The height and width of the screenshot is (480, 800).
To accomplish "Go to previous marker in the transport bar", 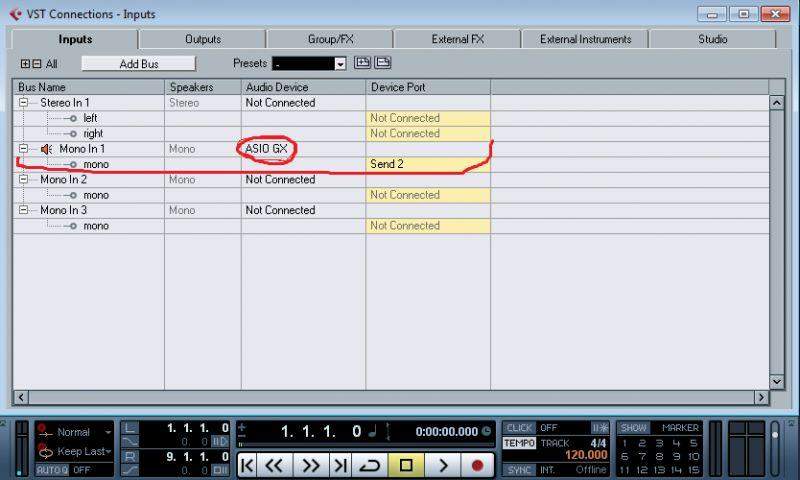I will point(247,465).
